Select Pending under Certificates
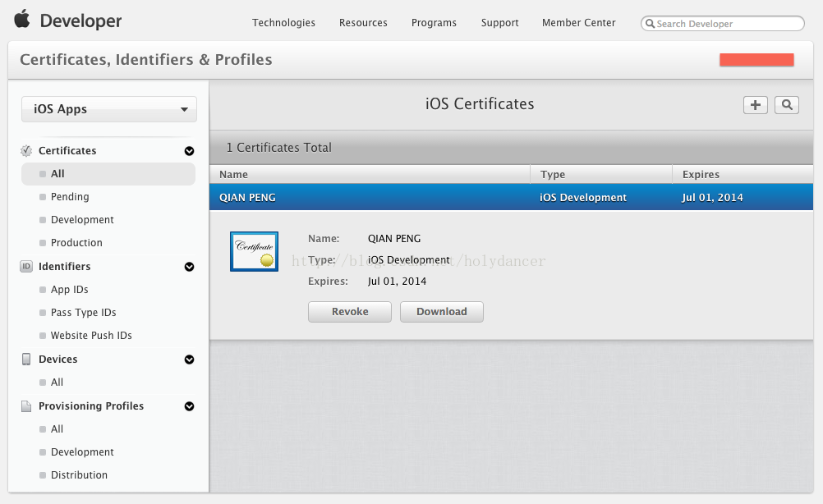823x504 pixels. [x=70, y=197]
